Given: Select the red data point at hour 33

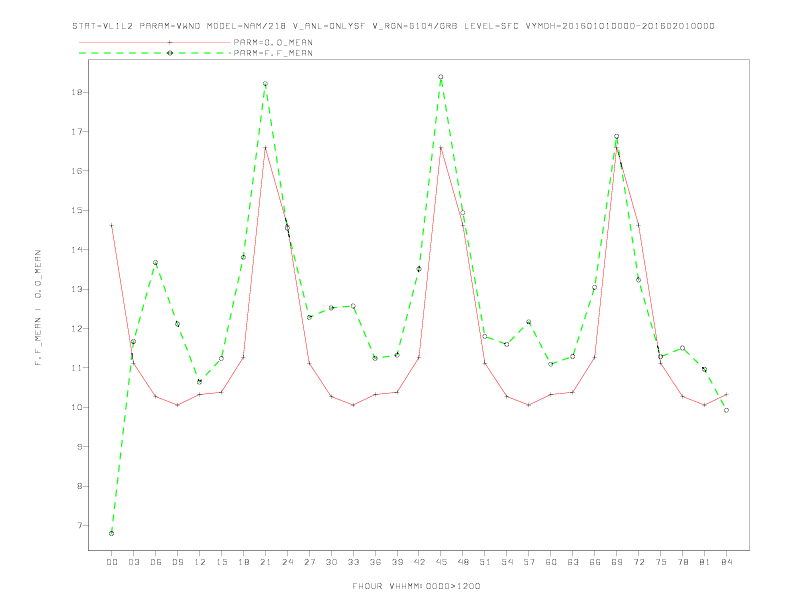Looking at the screenshot, I should pos(353,405).
